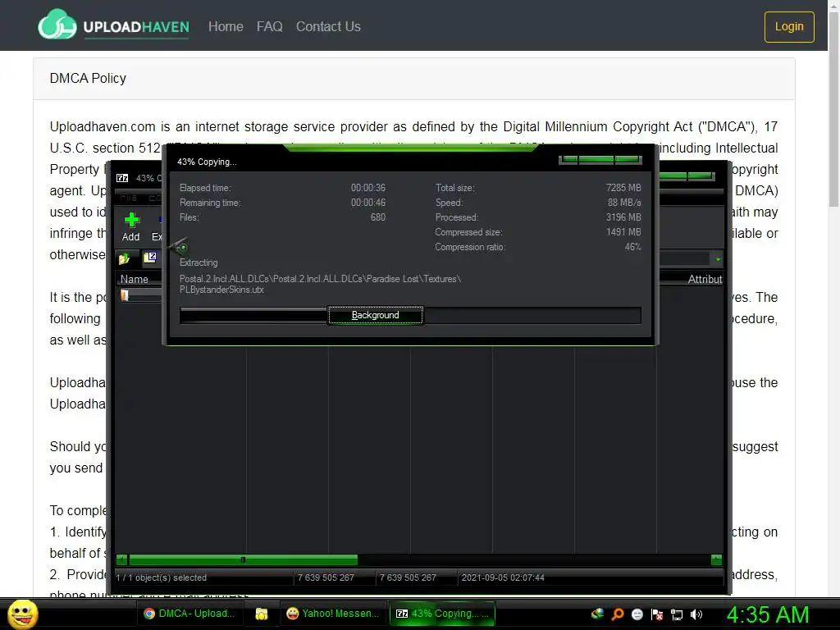Switch to Yahoo! Messenger taskbar item
This screenshot has width=840, height=630.
(333, 614)
